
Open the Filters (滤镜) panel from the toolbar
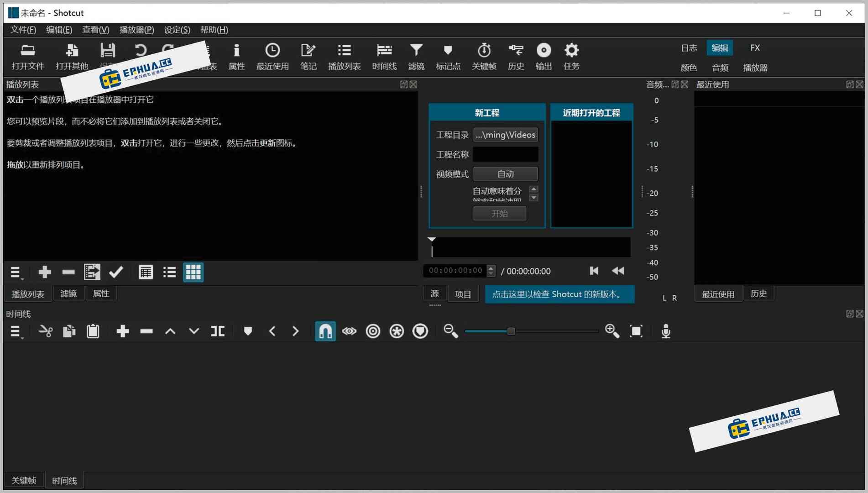coord(416,56)
